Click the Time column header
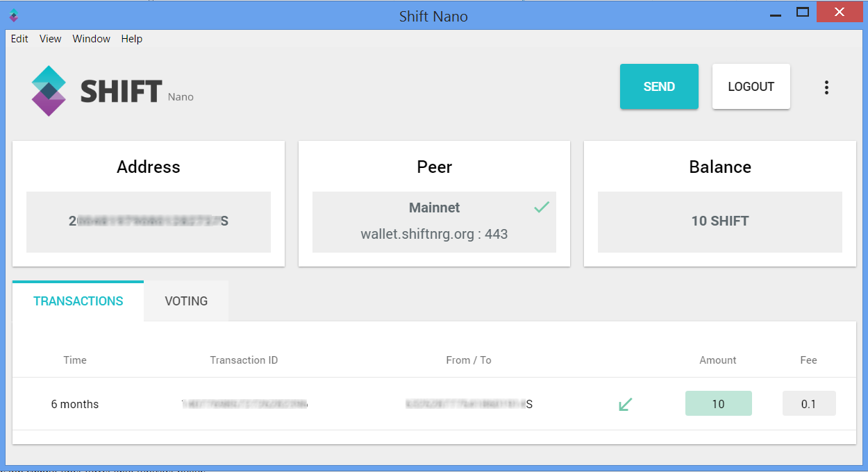This screenshot has height=472, width=868. (75, 360)
